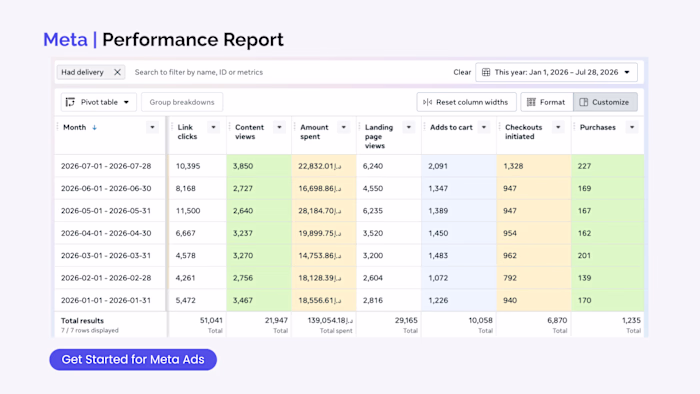Open the Content views column dropdown
Screen dimensions: 700x394
(279, 128)
